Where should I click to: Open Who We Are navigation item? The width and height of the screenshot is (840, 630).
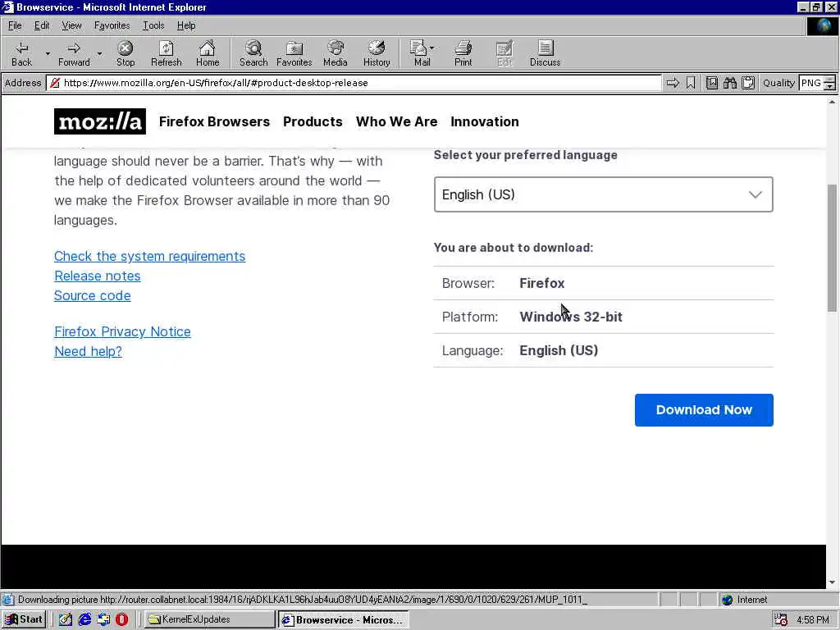(396, 121)
